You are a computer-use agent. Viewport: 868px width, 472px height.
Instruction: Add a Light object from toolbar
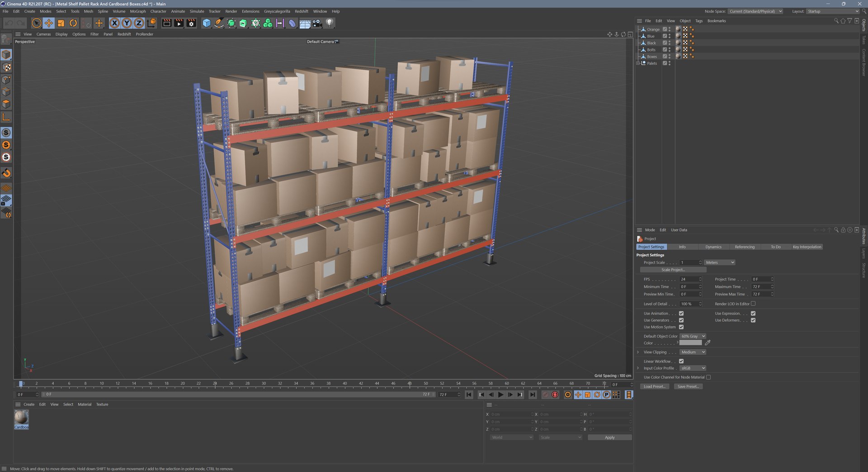point(330,23)
